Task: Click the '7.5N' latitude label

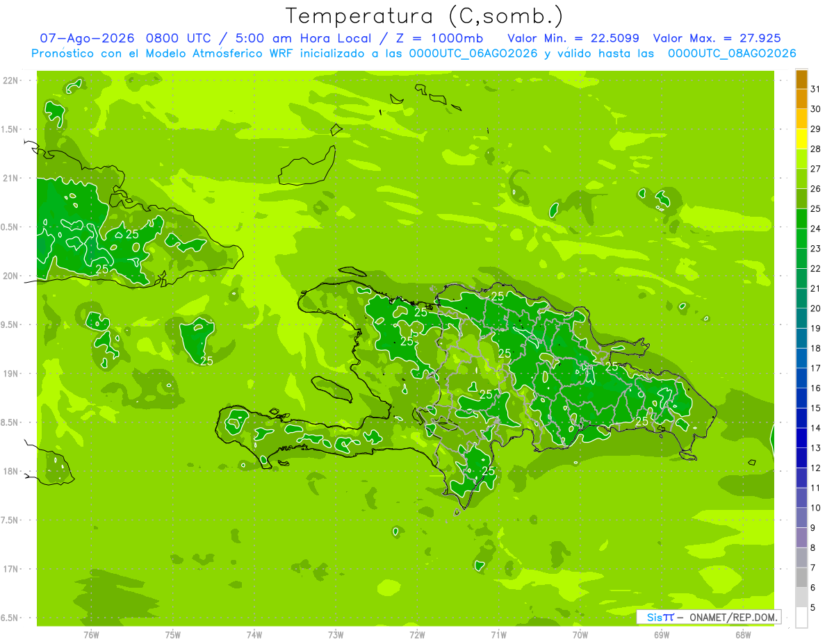Action: coord(10,520)
